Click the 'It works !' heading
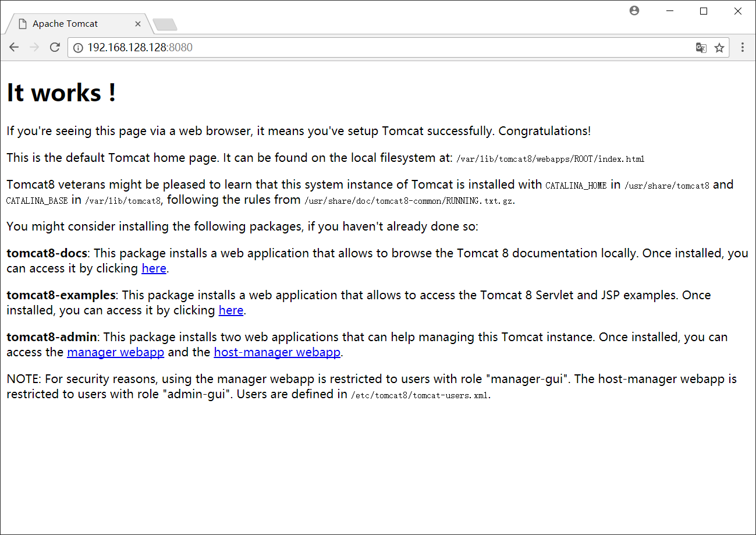 (61, 93)
